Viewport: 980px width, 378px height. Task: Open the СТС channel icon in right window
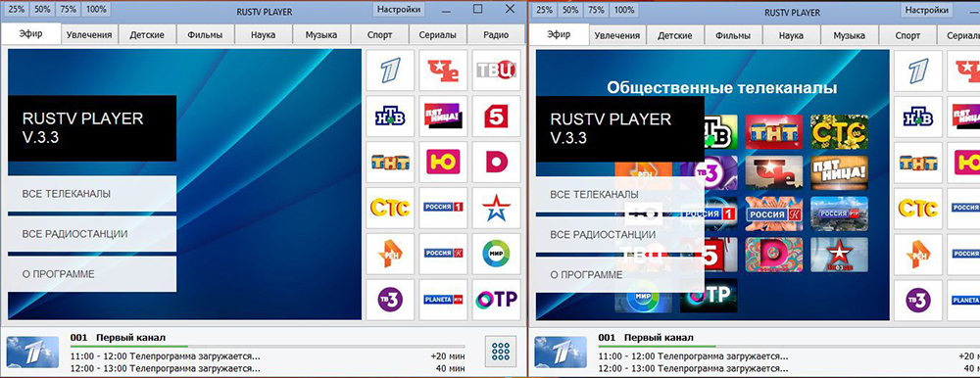[918, 208]
